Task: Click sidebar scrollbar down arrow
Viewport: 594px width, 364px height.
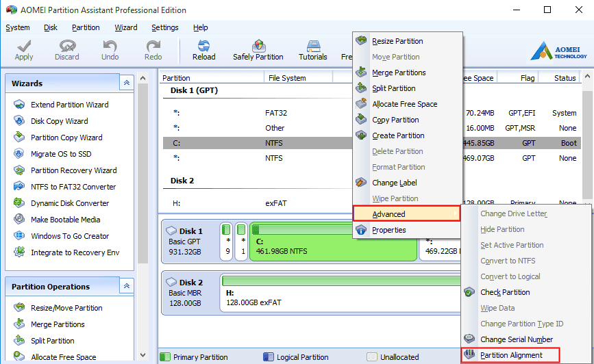Action: (x=143, y=355)
